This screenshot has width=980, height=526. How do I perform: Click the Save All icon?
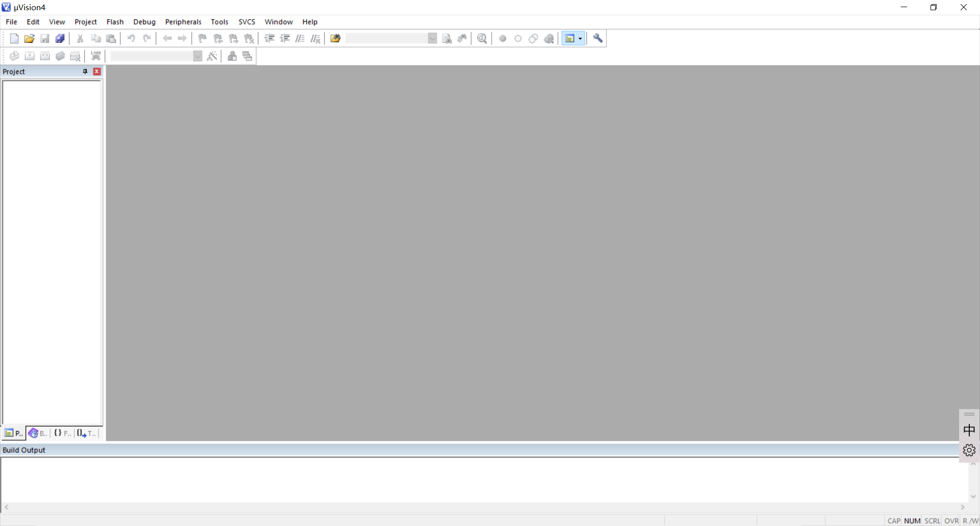(x=60, y=38)
